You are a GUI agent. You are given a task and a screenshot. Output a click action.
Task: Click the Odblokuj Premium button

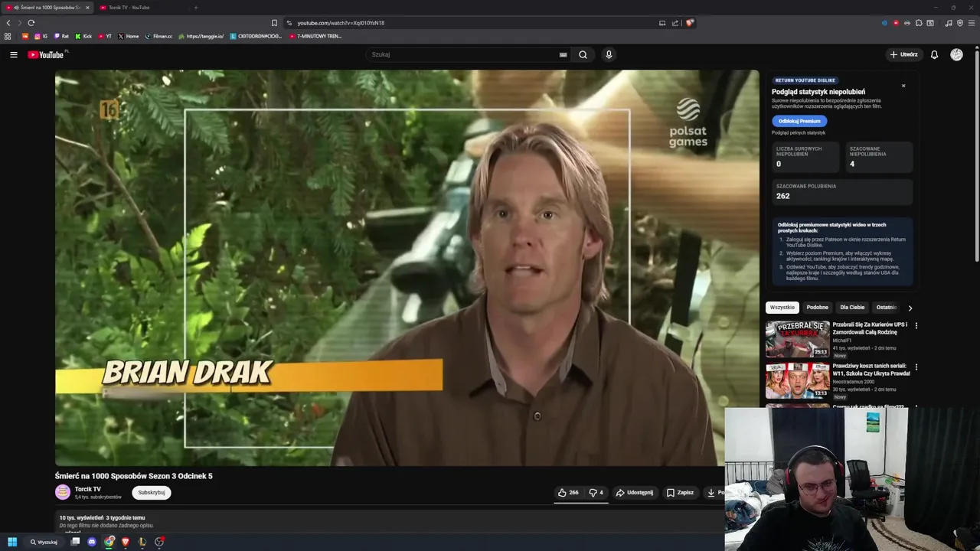click(799, 121)
